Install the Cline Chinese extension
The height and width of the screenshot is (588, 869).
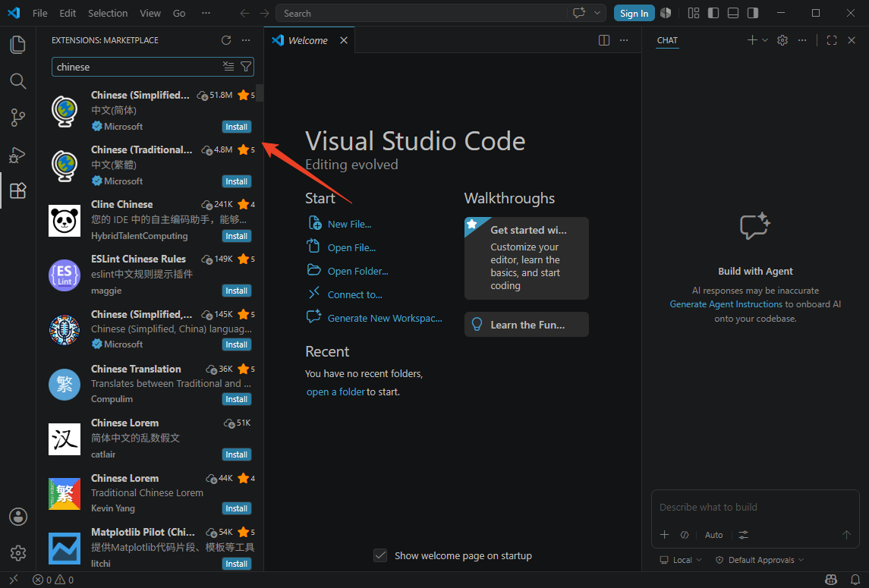click(x=237, y=236)
